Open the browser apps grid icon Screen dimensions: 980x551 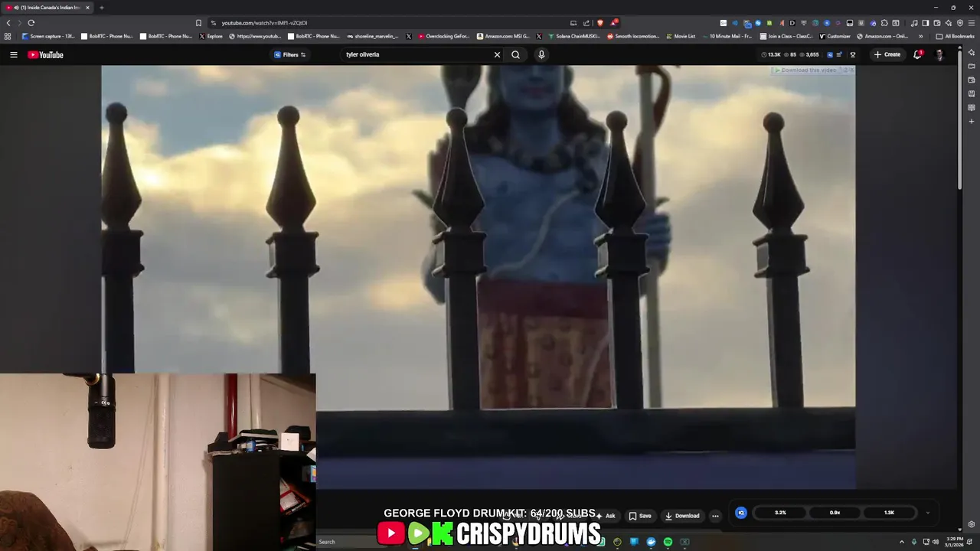coord(8,36)
